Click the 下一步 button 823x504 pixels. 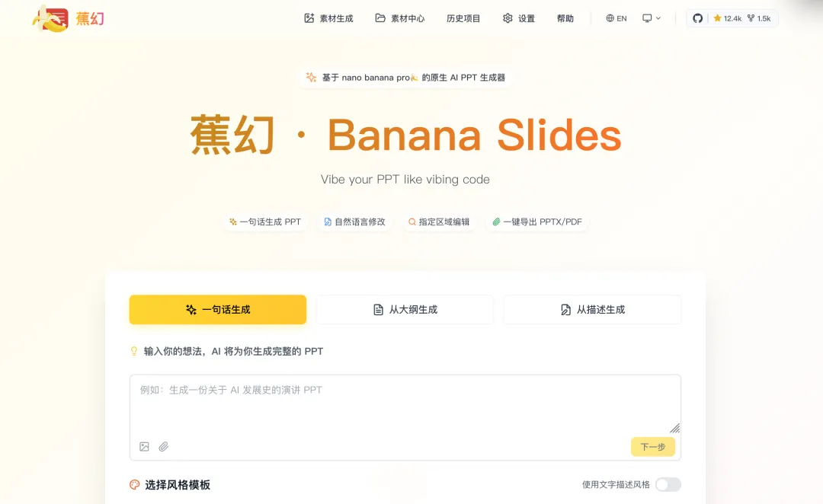(x=653, y=447)
